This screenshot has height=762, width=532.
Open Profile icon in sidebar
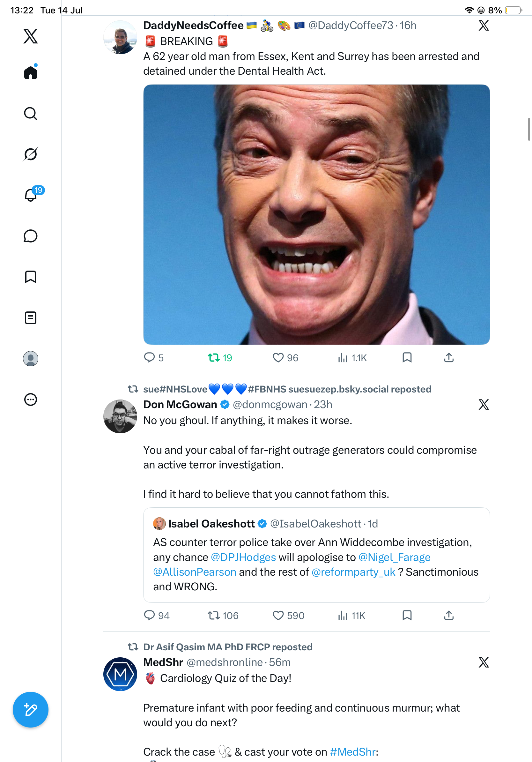[x=31, y=358]
